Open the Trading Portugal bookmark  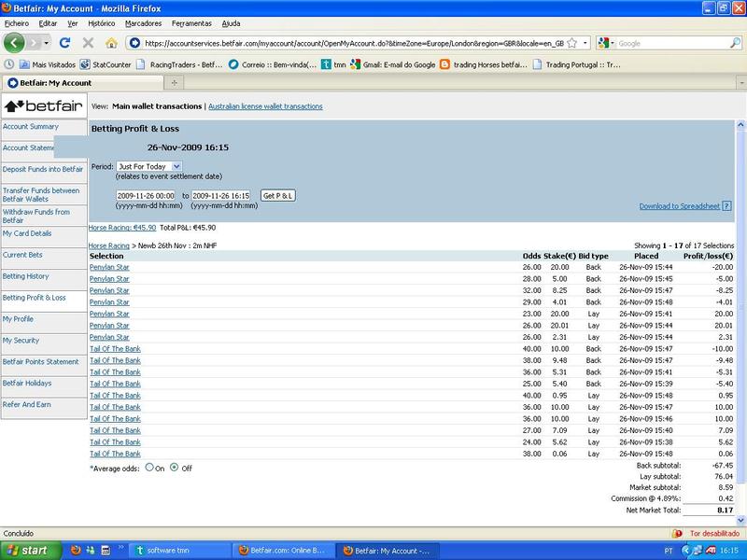(x=576, y=64)
